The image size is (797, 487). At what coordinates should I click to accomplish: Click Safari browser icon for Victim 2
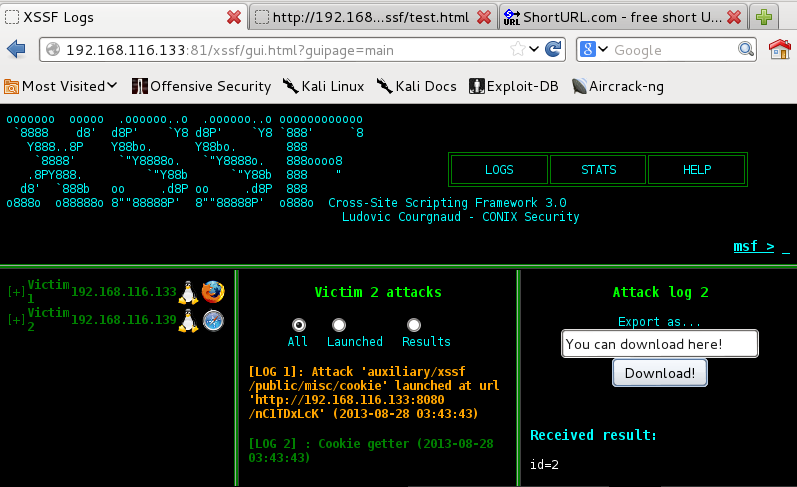[x=213, y=320]
